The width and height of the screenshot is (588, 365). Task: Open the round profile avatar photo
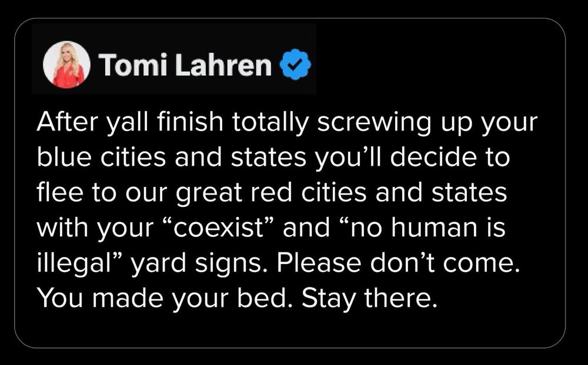[67, 65]
